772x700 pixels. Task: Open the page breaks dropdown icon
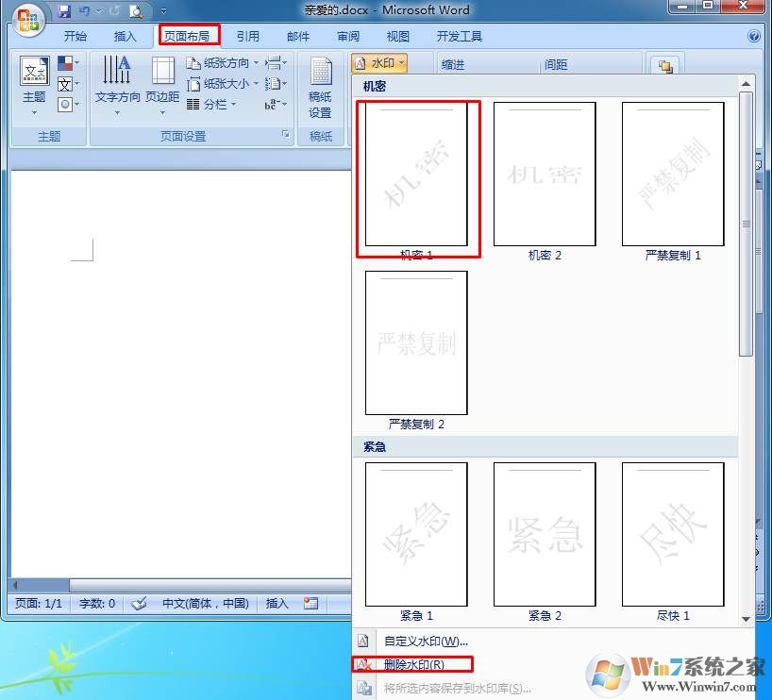pyautogui.click(x=276, y=63)
